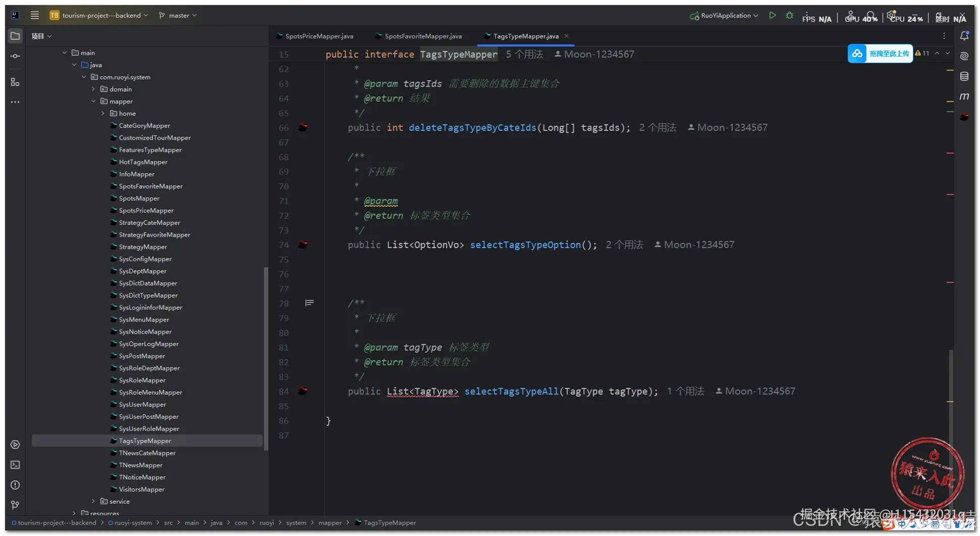
Task: Switch to SpotsPriceMapper.java tab
Action: click(315, 36)
